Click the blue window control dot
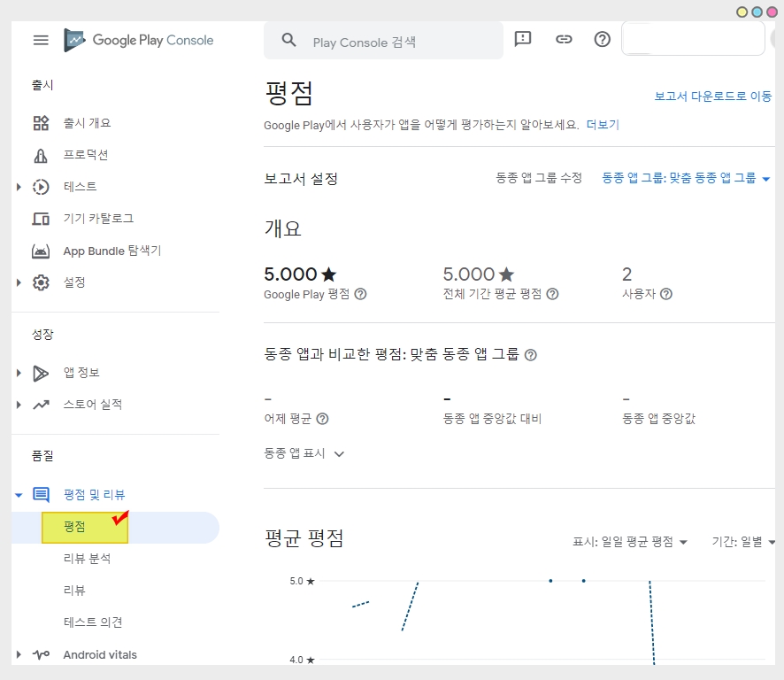The image size is (784, 680). click(x=757, y=12)
